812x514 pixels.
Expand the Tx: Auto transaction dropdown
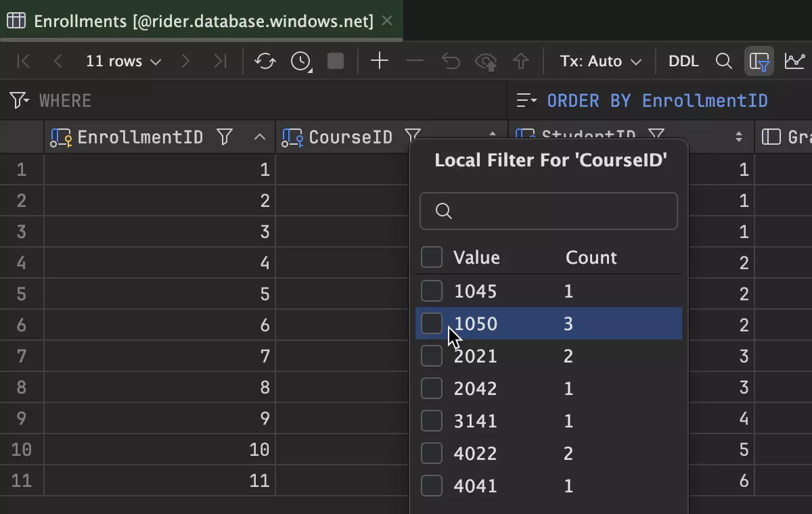point(600,62)
